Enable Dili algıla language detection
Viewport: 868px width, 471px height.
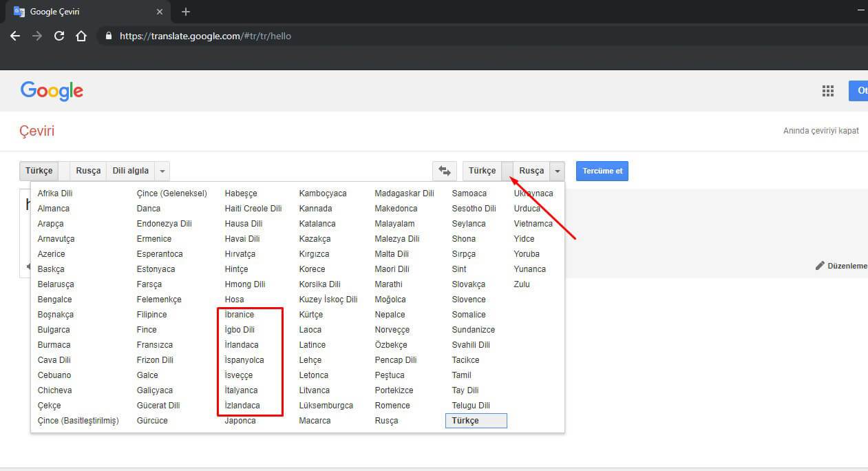130,171
